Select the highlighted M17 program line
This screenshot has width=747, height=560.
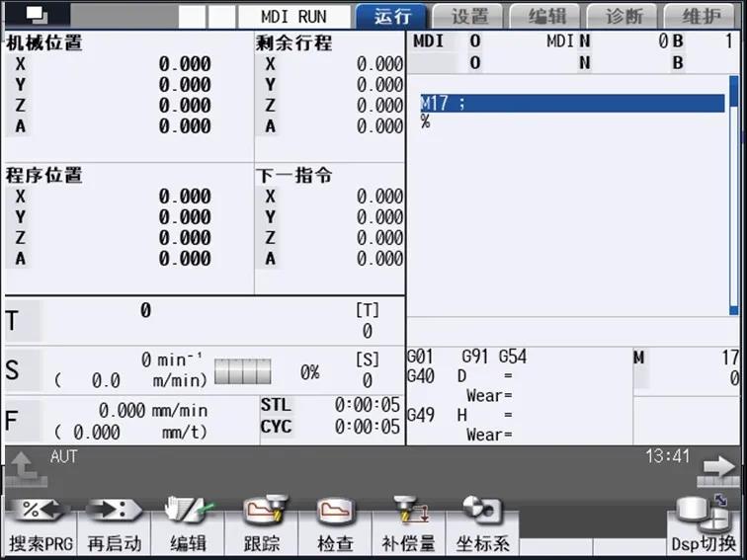tap(571, 103)
